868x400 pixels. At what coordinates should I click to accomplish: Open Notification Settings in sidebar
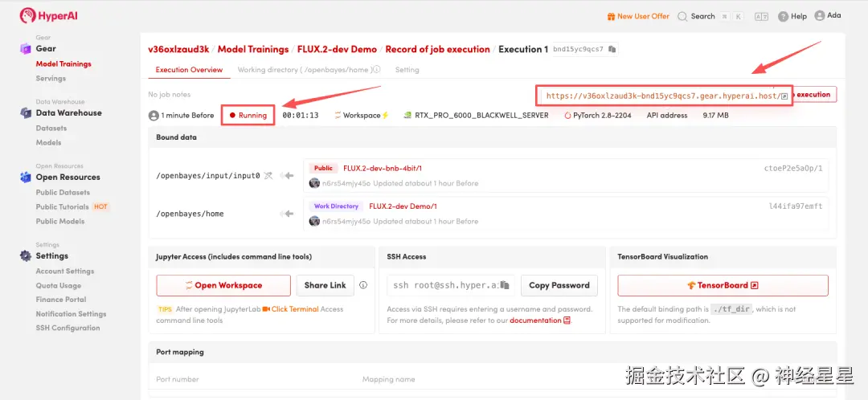point(71,314)
